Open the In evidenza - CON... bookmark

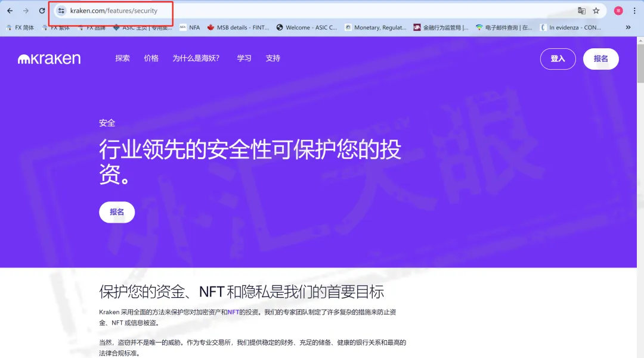tap(571, 27)
